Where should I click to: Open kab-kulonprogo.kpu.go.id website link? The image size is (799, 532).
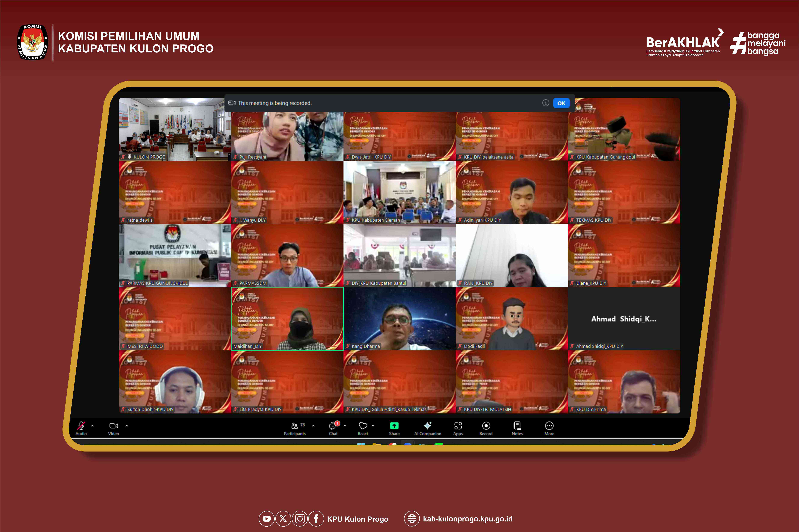467,519
